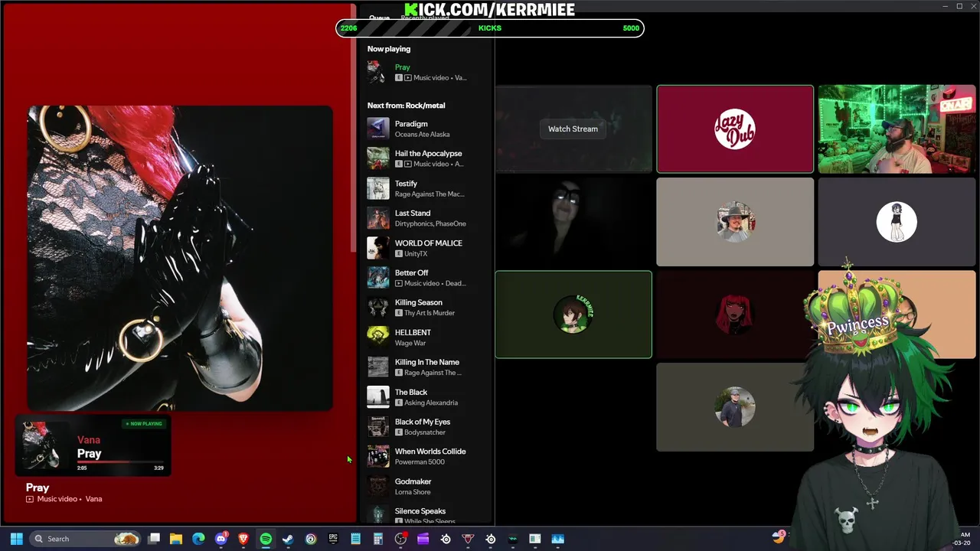The width and height of the screenshot is (980, 551).
Task: Select the red-haired avatar participant tile
Action: coord(735,315)
